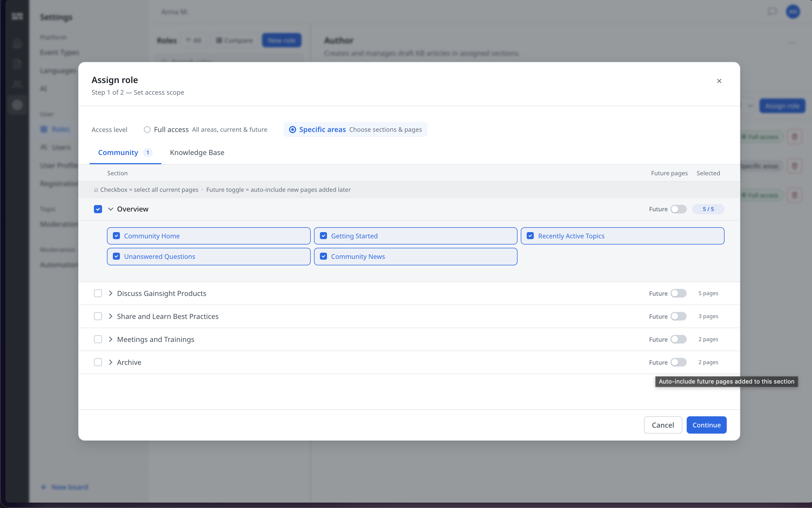Click the Overview section name

point(133,209)
